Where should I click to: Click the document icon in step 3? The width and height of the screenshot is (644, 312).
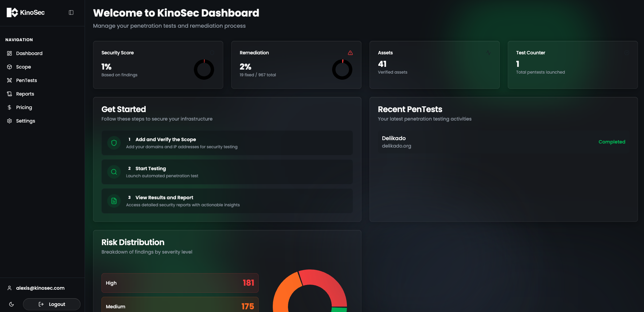tap(114, 201)
